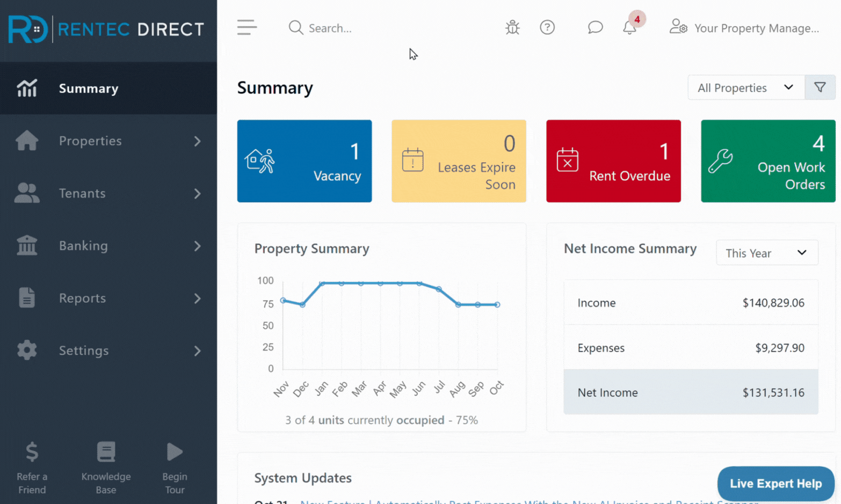Expand Tenants submenu chevron
The height and width of the screenshot is (504, 841).
(198, 194)
